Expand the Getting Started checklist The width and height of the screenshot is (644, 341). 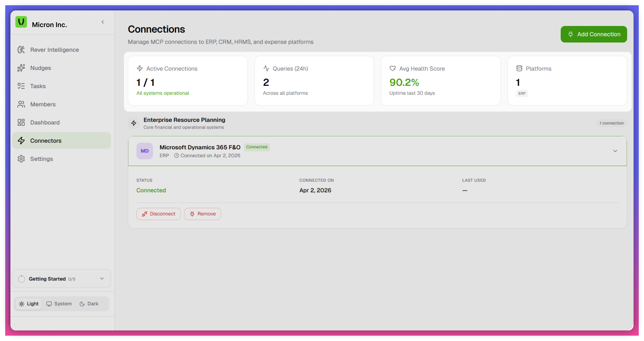point(102,279)
